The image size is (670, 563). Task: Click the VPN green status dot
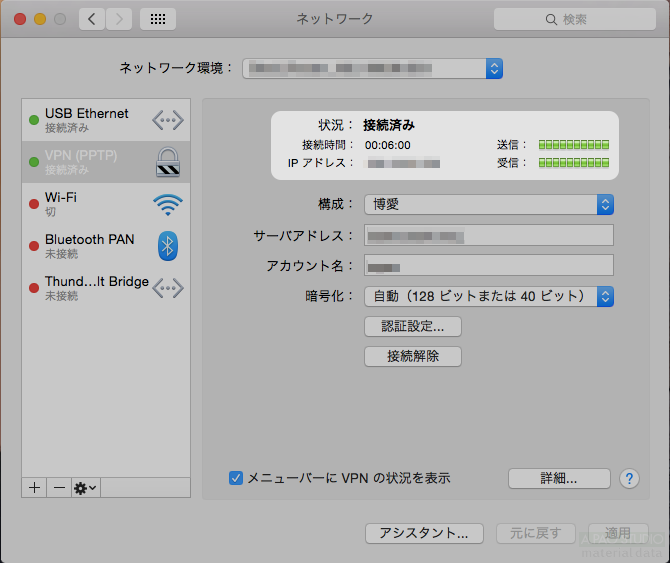point(34,162)
